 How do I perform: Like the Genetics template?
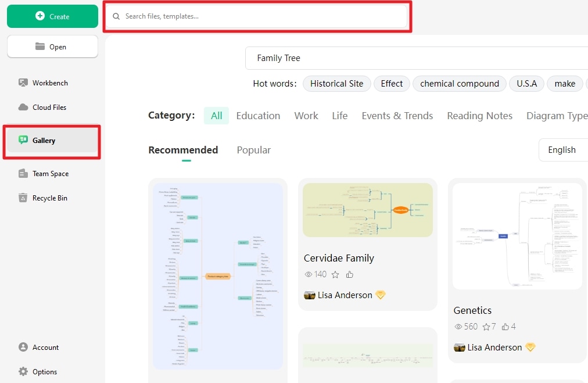505,327
